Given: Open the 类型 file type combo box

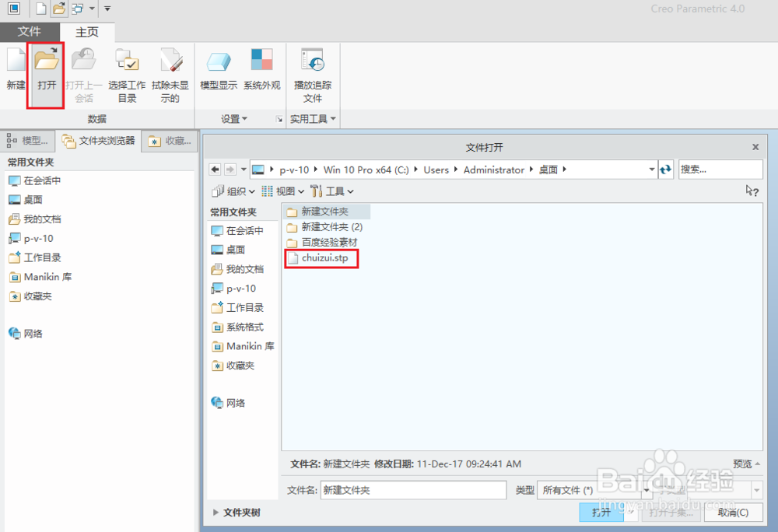Looking at the screenshot, I should pos(594,490).
